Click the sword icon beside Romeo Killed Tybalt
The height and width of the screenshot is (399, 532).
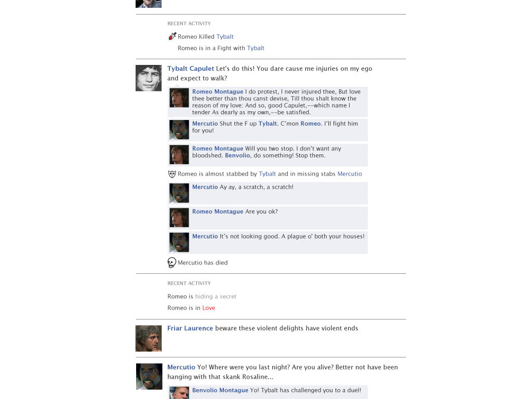(x=172, y=36)
